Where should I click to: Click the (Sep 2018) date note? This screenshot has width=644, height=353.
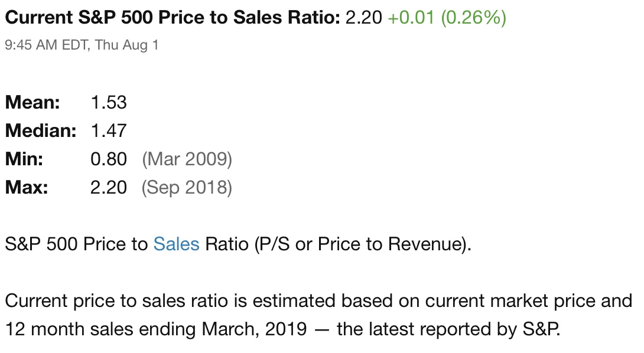(x=187, y=188)
